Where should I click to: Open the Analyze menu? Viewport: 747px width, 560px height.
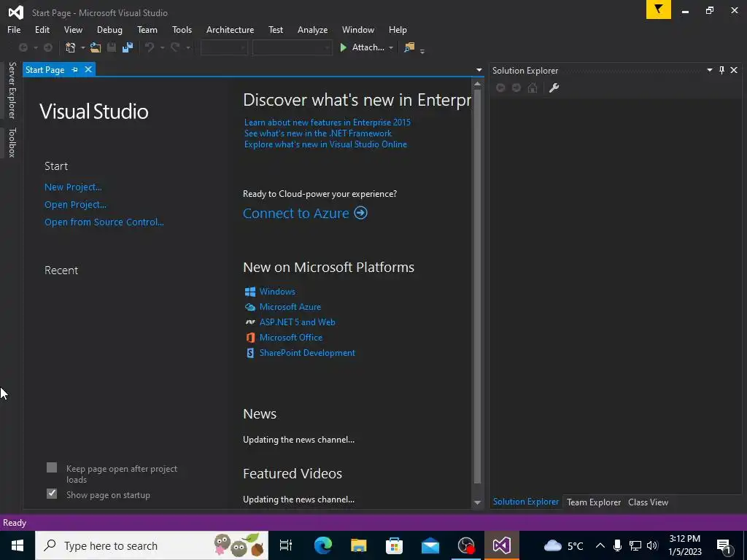pos(312,29)
